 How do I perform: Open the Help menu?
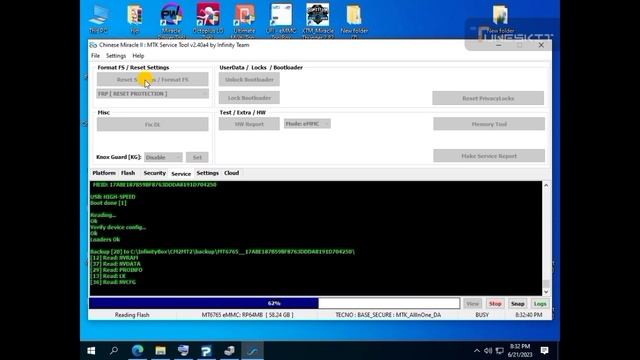tap(138, 56)
